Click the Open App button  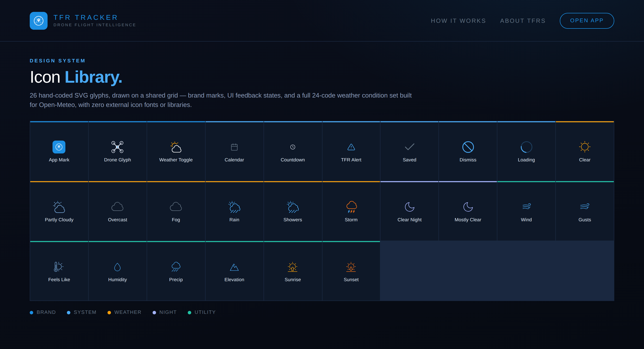point(587,21)
